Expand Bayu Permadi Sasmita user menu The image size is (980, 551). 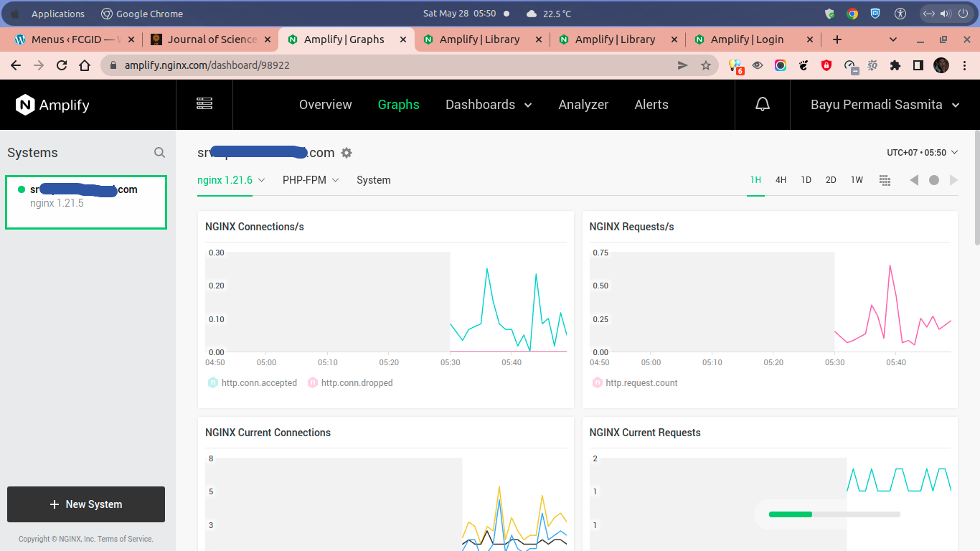tap(885, 105)
